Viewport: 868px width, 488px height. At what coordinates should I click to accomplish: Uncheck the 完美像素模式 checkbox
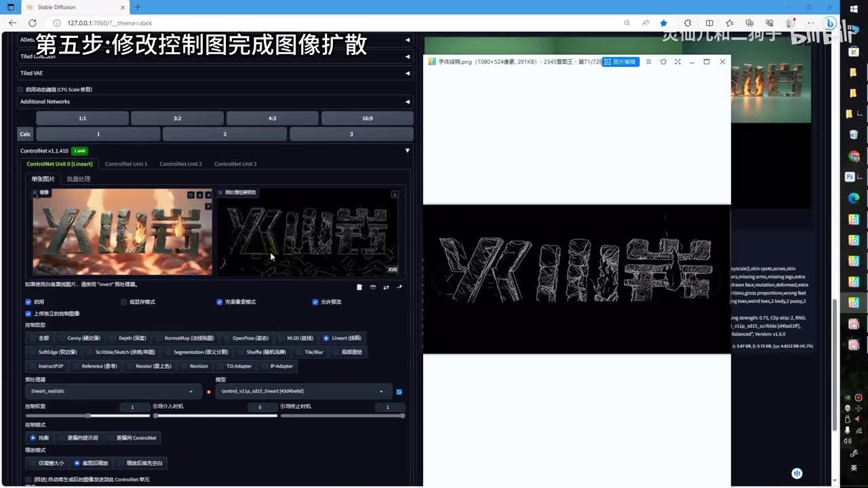220,302
